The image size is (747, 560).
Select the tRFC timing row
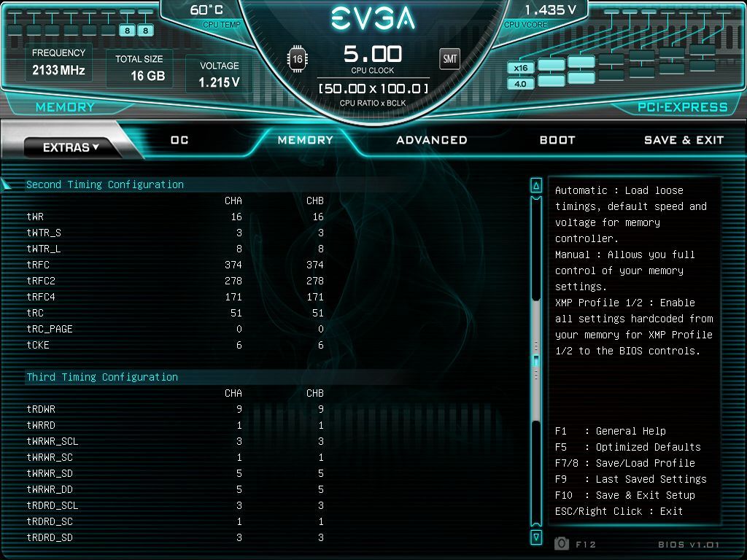(x=175, y=265)
